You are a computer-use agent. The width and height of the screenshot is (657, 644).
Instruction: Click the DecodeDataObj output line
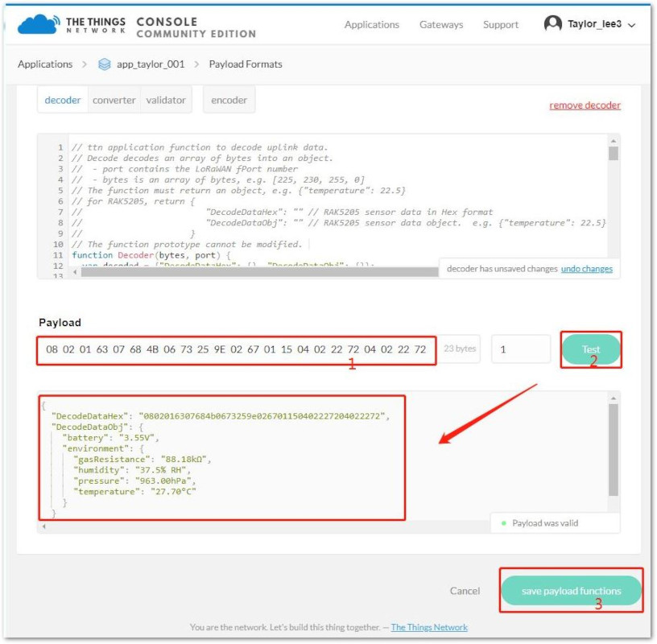click(x=97, y=427)
